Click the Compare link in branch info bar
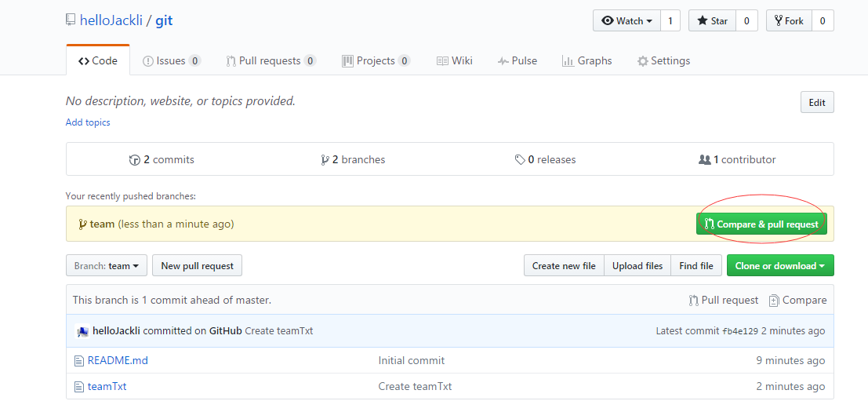868x401 pixels. [x=797, y=301]
